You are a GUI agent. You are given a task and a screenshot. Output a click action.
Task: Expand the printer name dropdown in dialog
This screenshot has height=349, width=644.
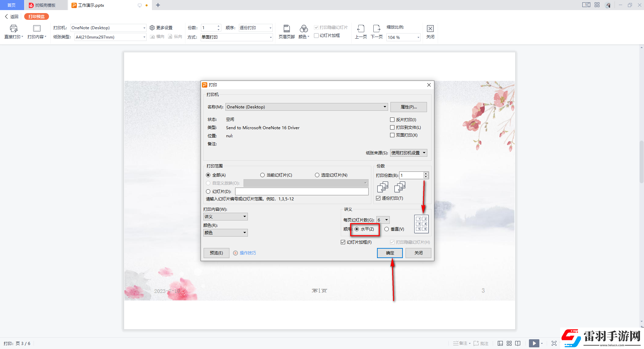[384, 107]
